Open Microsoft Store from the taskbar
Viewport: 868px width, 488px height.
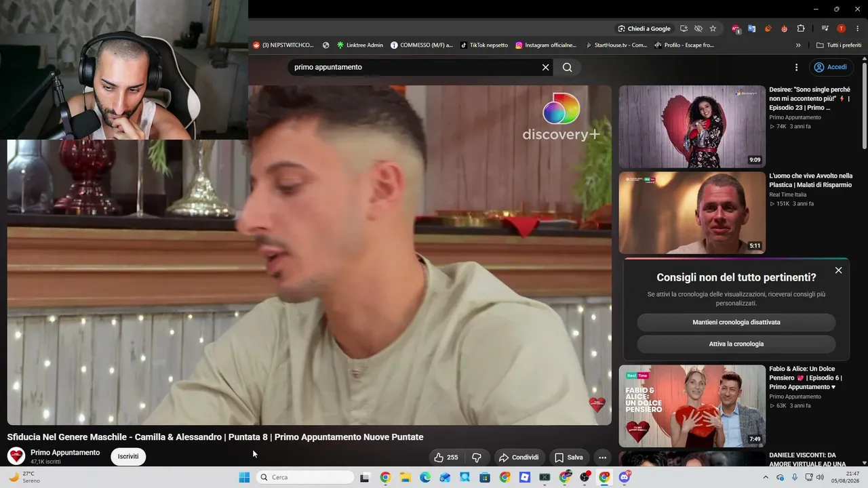485,477
